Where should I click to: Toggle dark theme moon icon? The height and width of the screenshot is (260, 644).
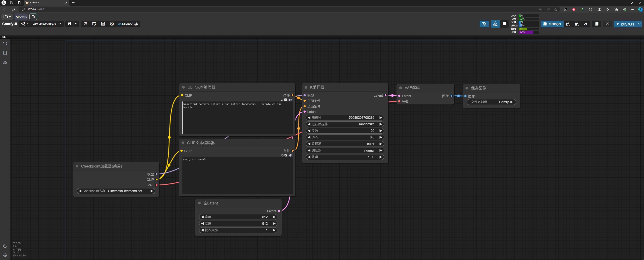(x=5, y=246)
